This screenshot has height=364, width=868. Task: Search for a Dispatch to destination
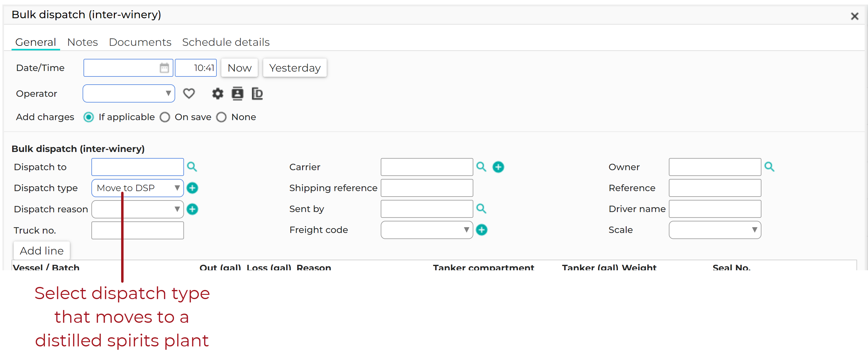192,167
